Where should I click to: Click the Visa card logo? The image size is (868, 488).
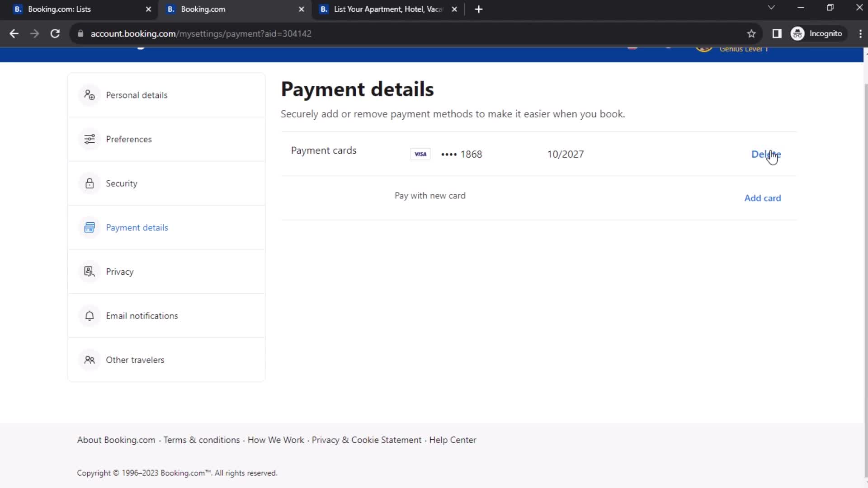coord(420,154)
